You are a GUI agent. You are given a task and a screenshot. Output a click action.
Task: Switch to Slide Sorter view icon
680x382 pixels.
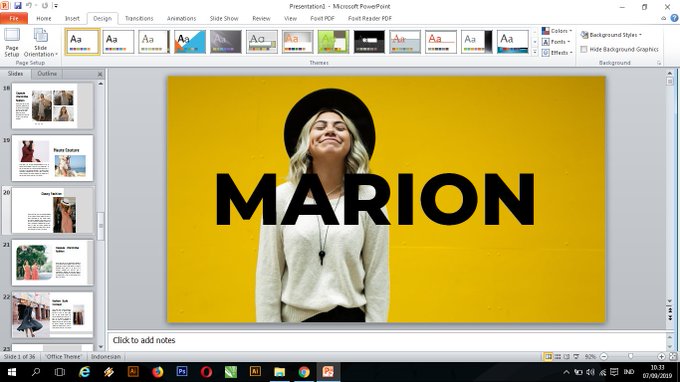558,356
